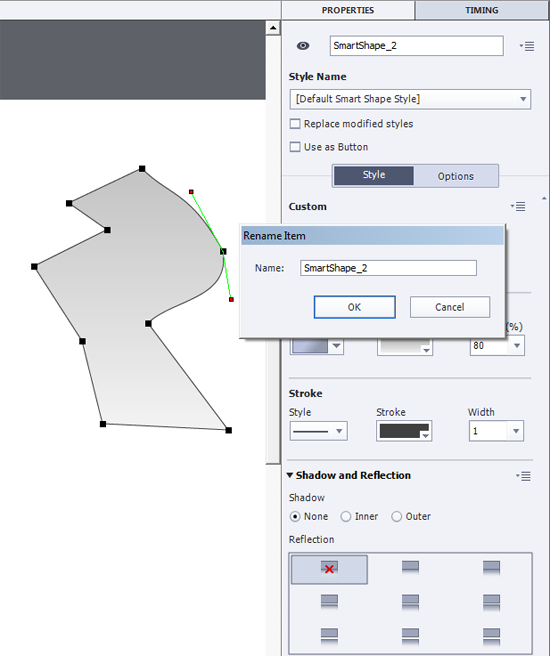This screenshot has width=550, height=656.
Task: Switch to the TIMING tab
Action: 481,10
